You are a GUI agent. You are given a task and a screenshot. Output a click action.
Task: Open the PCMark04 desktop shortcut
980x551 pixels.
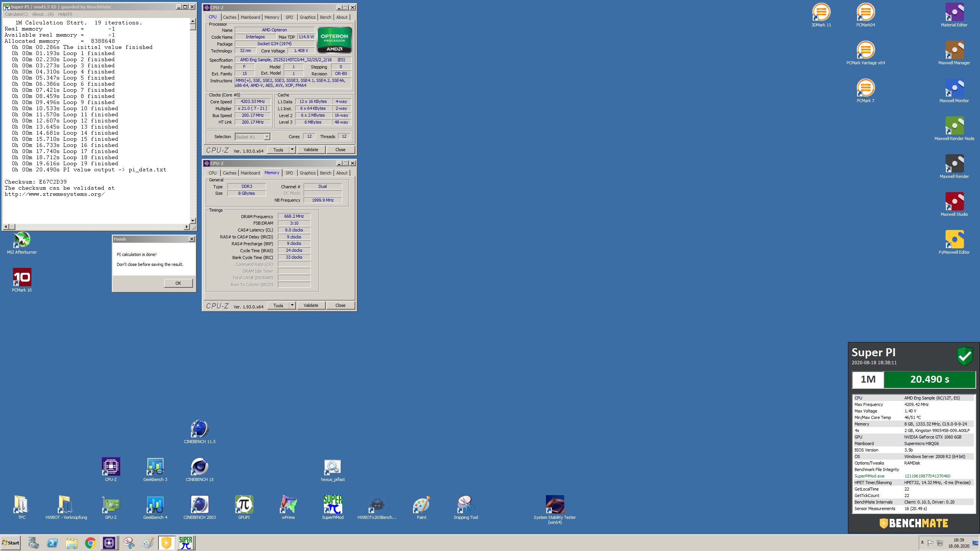pos(866,15)
